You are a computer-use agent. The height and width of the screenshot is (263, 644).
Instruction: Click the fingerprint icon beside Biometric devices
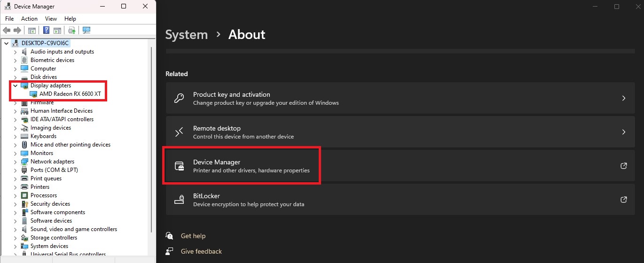pyautogui.click(x=24, y=60)
